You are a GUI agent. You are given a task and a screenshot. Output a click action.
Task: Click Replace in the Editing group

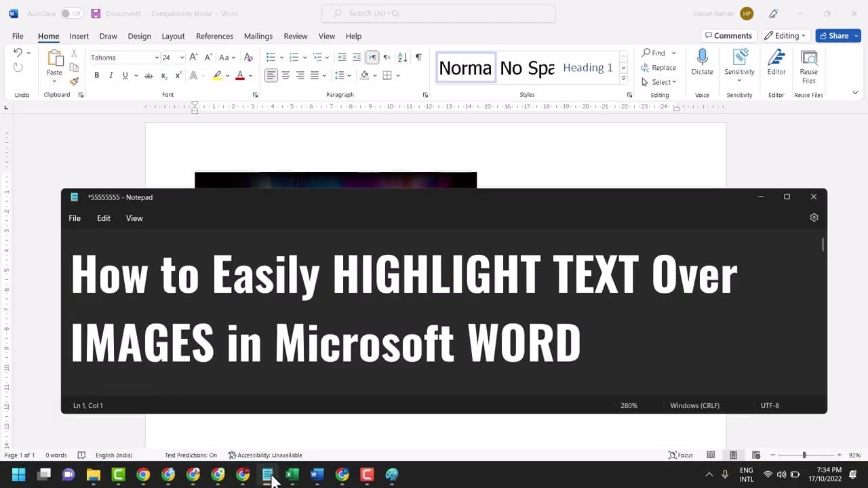(x=658, y=68)
